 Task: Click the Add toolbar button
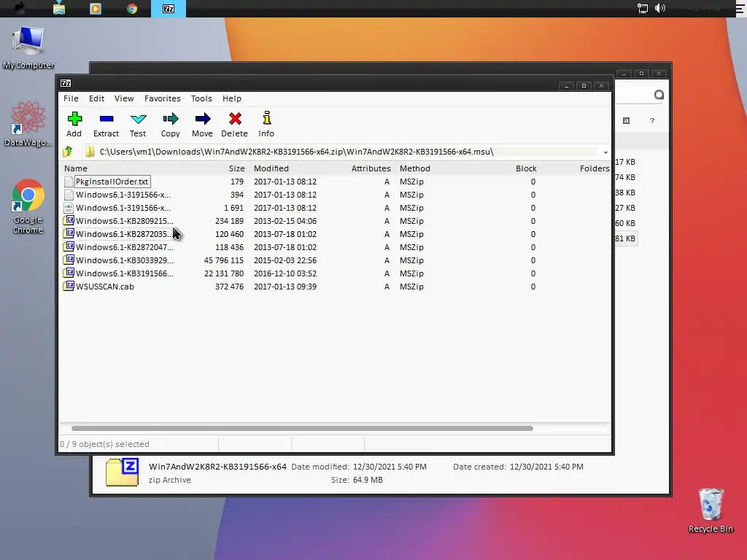[74, 124]
